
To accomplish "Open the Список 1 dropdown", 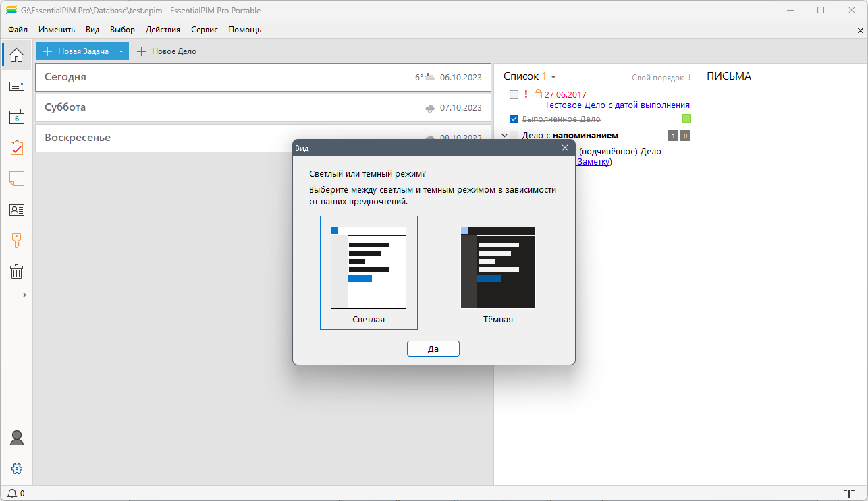I will click(x=553, y=76).
